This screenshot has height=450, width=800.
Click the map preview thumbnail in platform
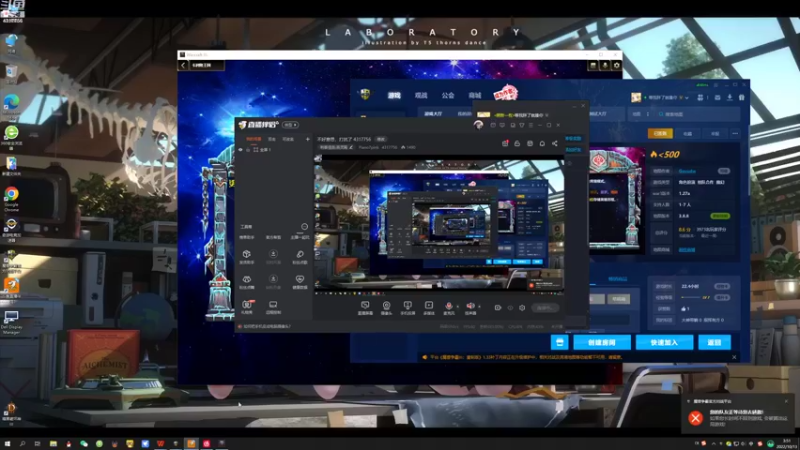[x=617, y=199]
